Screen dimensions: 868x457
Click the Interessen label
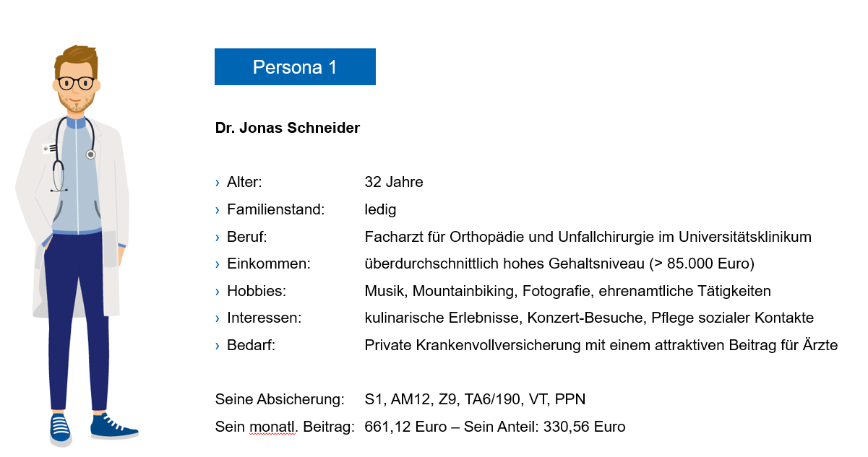pos(264,318)
